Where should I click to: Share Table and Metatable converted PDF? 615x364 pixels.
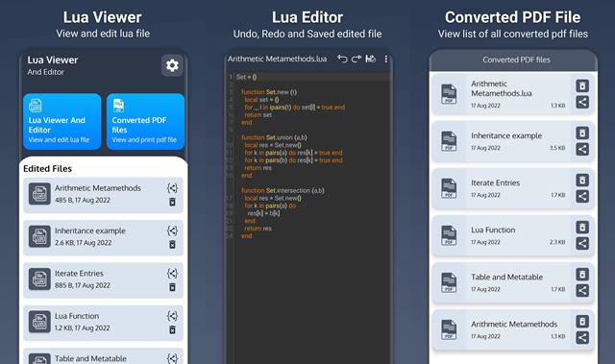pos(582,290)
